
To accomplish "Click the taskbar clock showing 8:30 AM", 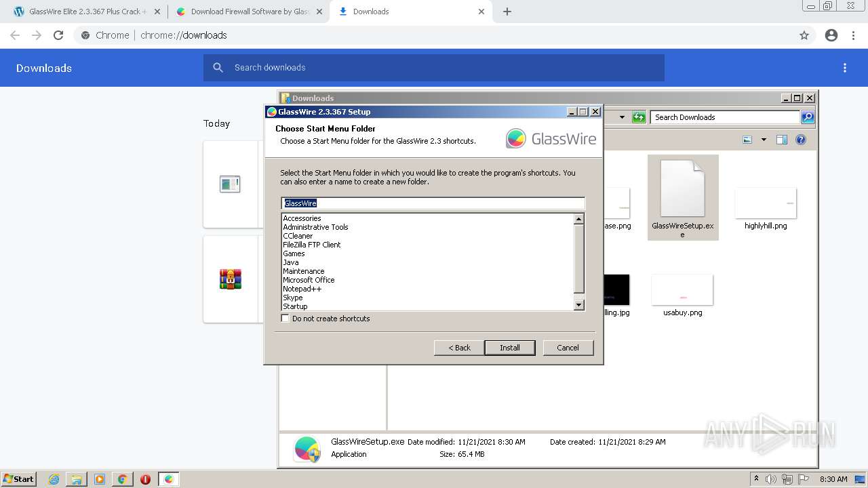I will [833, 479].
